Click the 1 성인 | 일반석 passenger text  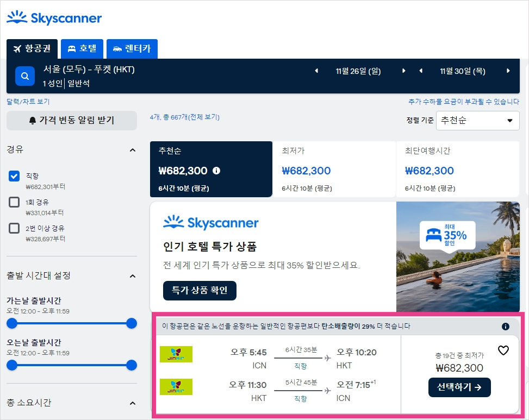click(66, 83)
